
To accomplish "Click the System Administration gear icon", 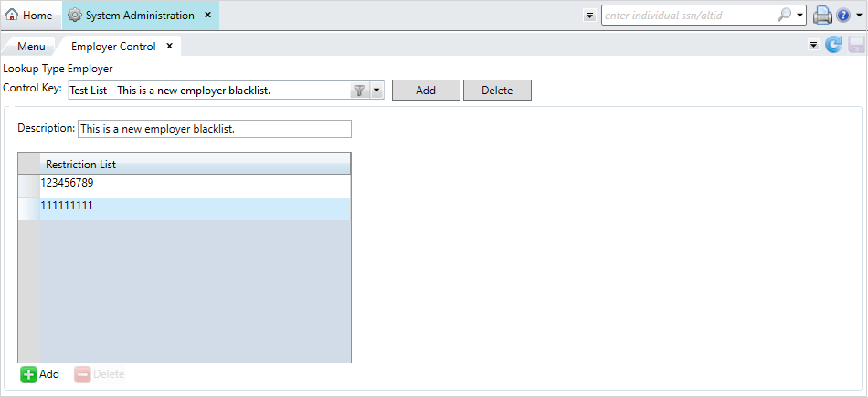I will coord(75,16).
